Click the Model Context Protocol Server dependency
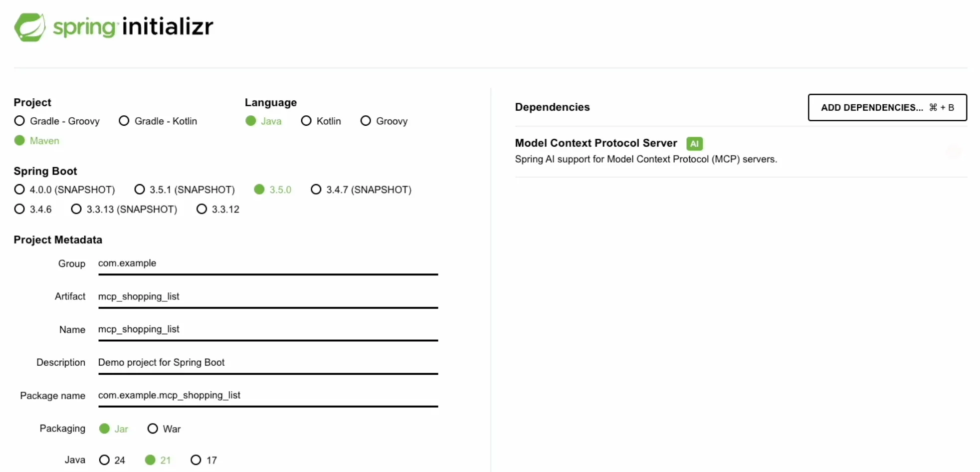The image size is (980, 472). pos(595,143)
